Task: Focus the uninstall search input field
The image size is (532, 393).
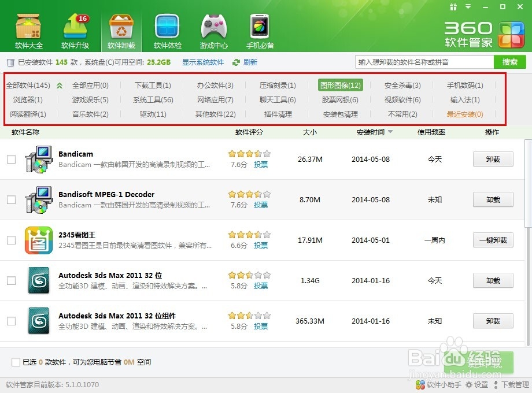Action: [424, 62]
